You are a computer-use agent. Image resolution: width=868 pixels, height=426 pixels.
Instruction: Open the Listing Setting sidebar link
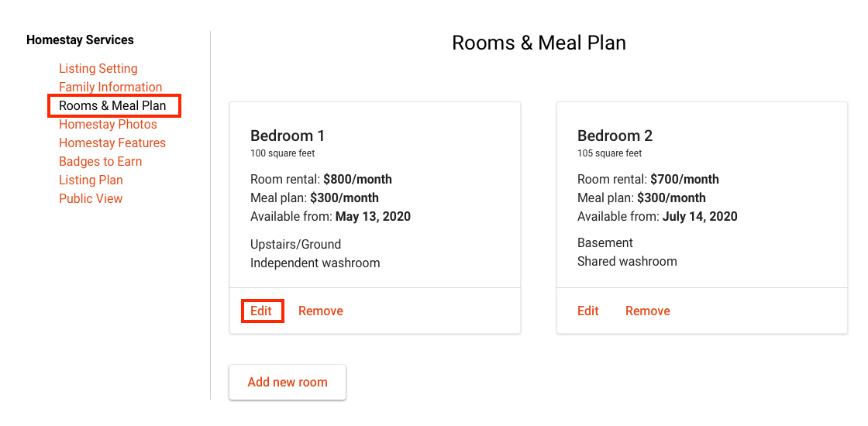coord(98,69)
